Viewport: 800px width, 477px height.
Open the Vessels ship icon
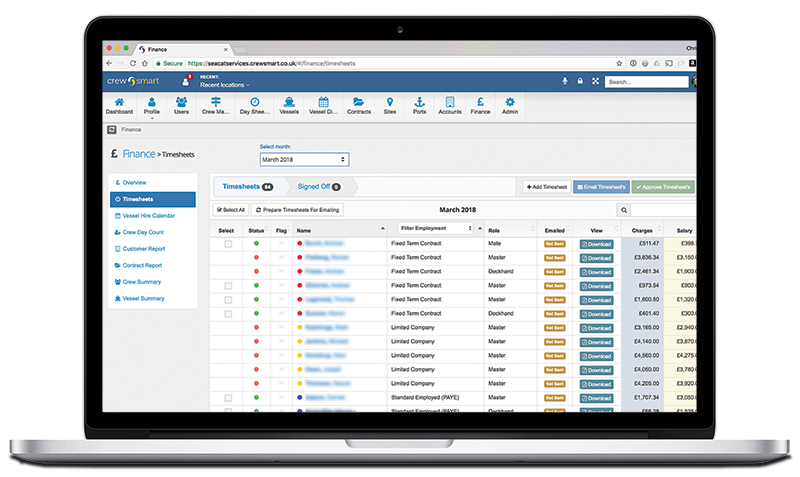pyautogui.click(x=289, y=105)
